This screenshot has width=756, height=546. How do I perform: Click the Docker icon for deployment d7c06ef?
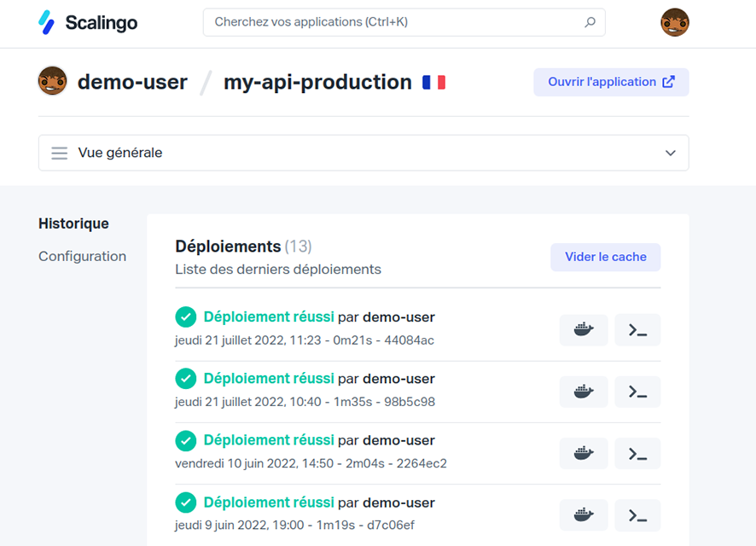584,514
